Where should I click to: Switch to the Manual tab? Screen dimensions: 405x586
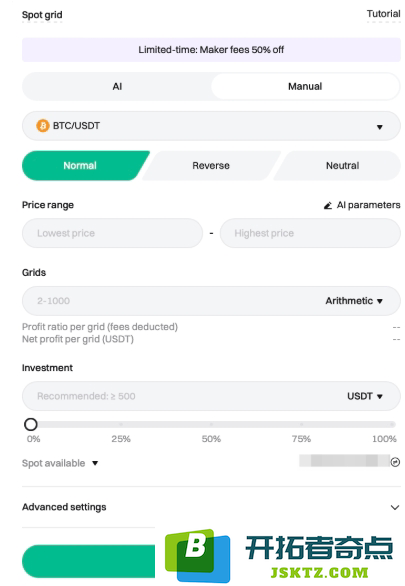point(305,86)
